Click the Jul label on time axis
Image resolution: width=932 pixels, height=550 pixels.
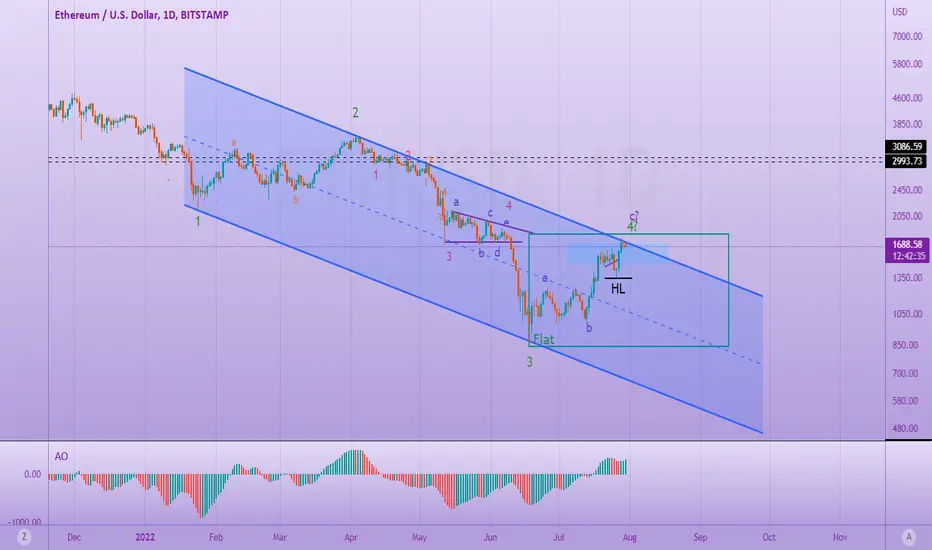pyautogui.click(x=558, y=537)
